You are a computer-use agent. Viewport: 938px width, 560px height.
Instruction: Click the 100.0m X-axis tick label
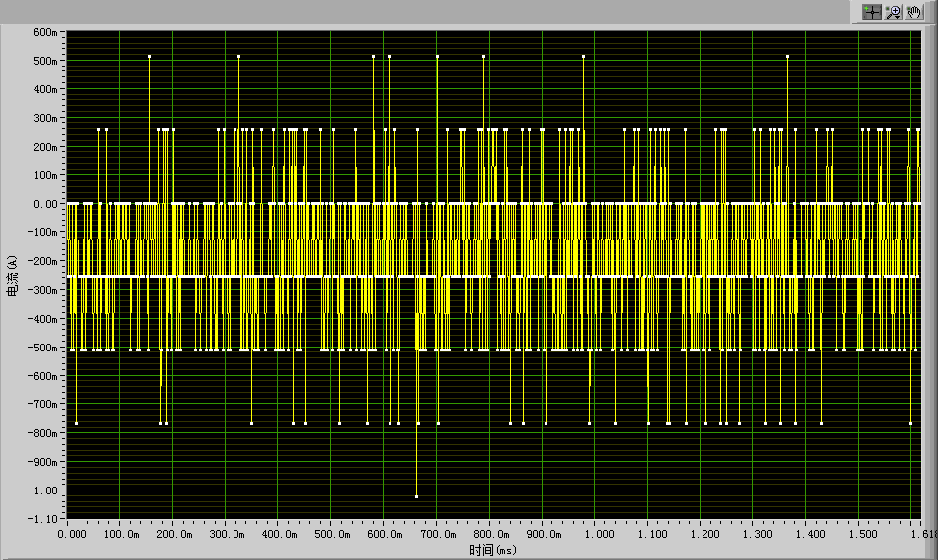pyautogui.click(x=121, y=534)
